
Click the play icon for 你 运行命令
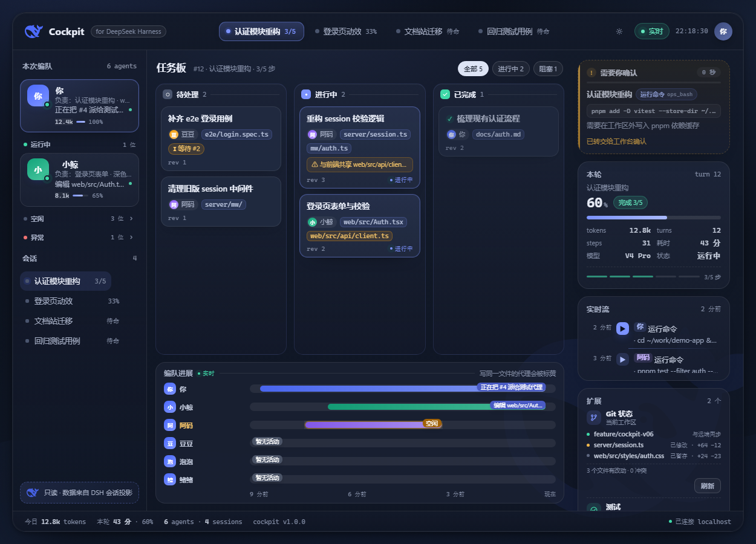pyautogui.click(x=622, y=329)
